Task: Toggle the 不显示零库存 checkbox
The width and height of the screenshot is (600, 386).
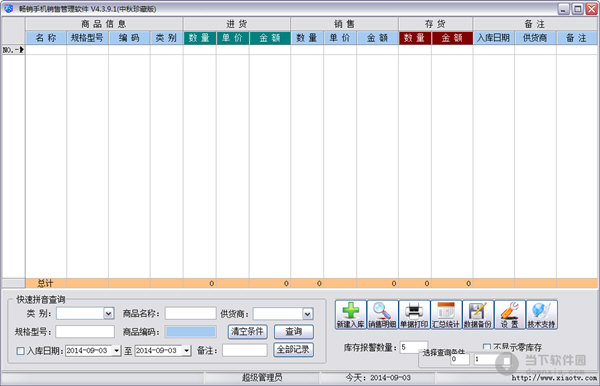Action: (x=486, y=347)
